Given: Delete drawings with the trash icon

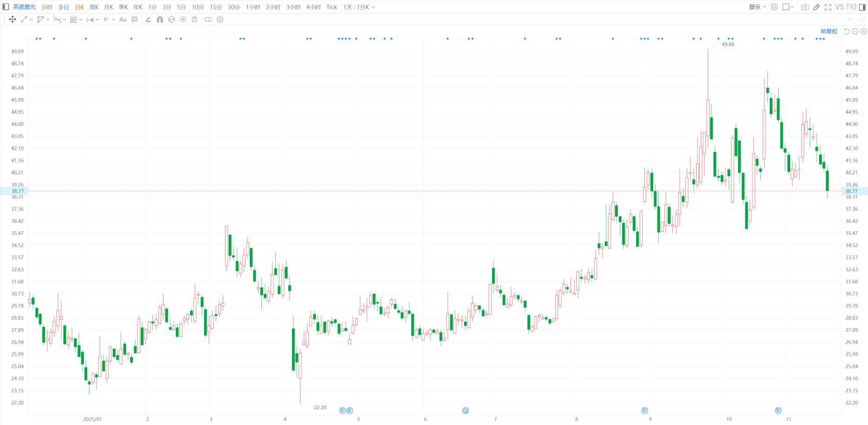Looking at the screenshot, I should pyautogui.click(x=195, y=20).
